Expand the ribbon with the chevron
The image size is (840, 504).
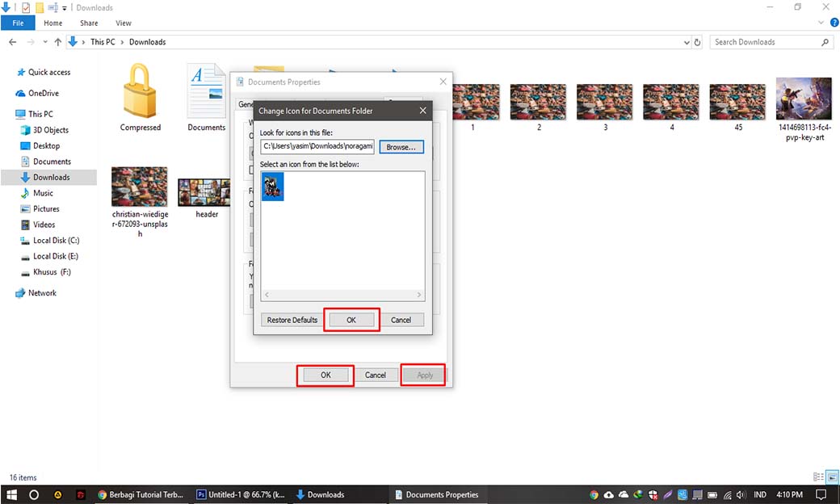[821, 23]
